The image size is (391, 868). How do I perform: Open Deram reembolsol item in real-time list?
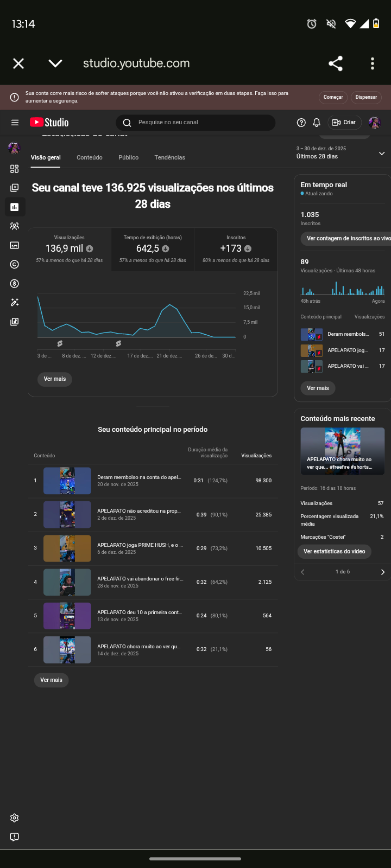click(343, 334)
